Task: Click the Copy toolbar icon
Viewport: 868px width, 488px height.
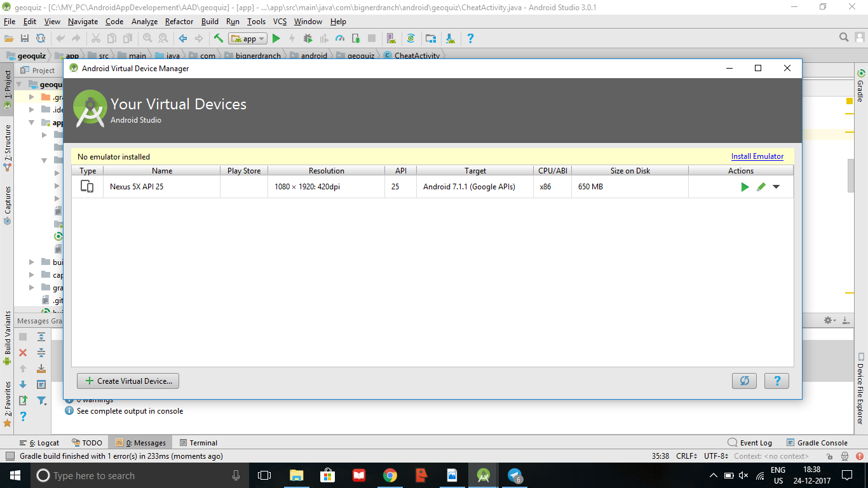Action: 112,39
